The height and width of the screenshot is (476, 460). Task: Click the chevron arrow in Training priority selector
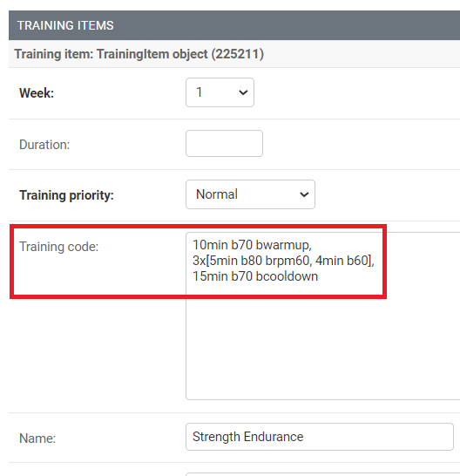304,194
